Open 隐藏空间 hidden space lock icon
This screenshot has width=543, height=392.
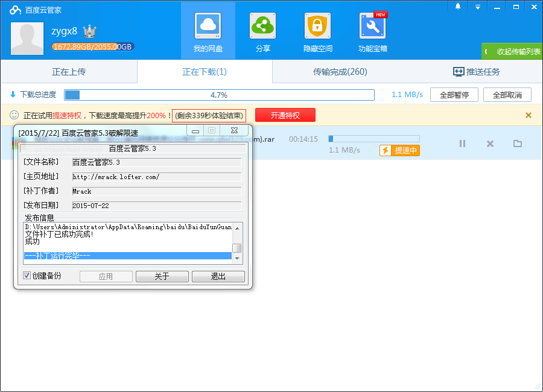click(x=317, y=26)
